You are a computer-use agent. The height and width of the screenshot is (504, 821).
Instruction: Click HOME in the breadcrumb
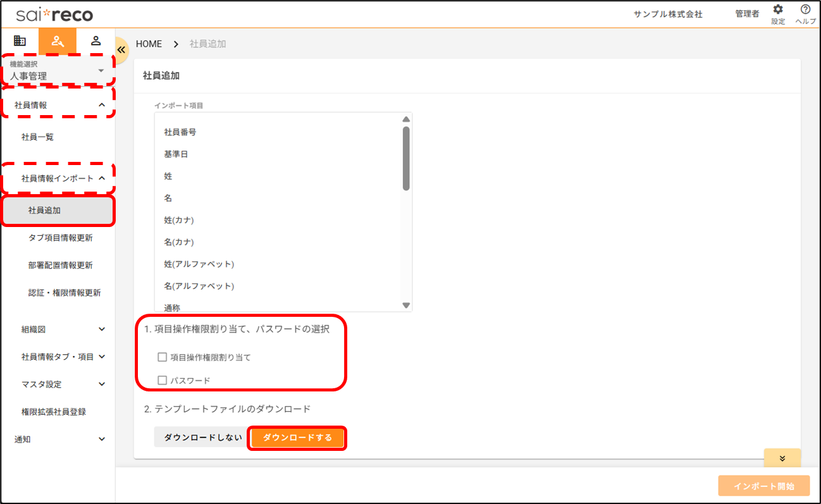(x=149, y=44)
